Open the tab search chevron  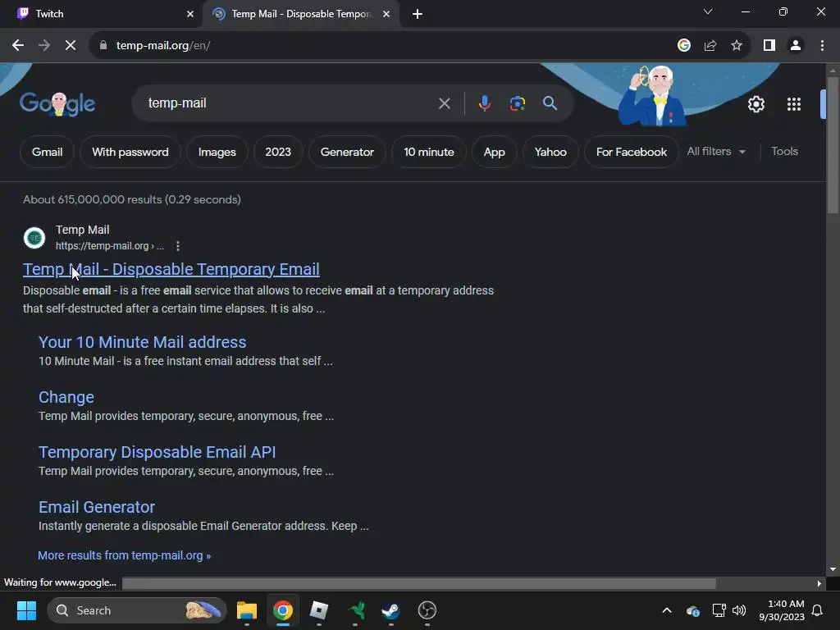coord(708,11)
